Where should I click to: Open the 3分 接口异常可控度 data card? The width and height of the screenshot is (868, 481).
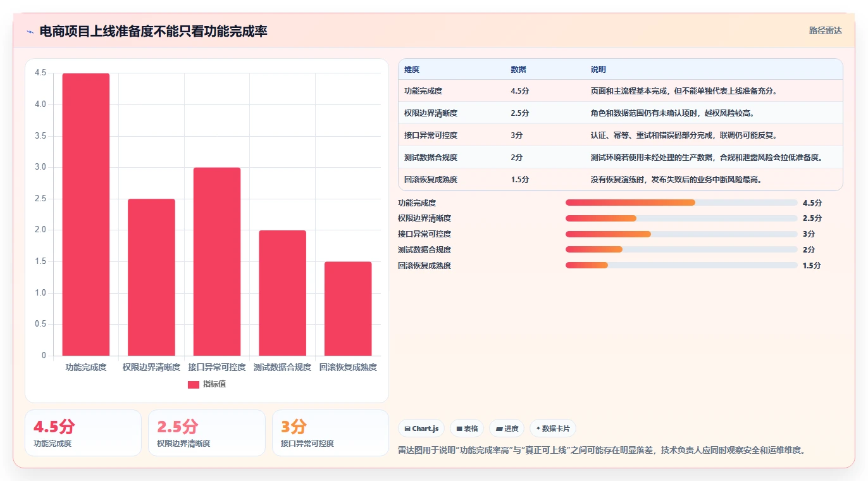330,433
